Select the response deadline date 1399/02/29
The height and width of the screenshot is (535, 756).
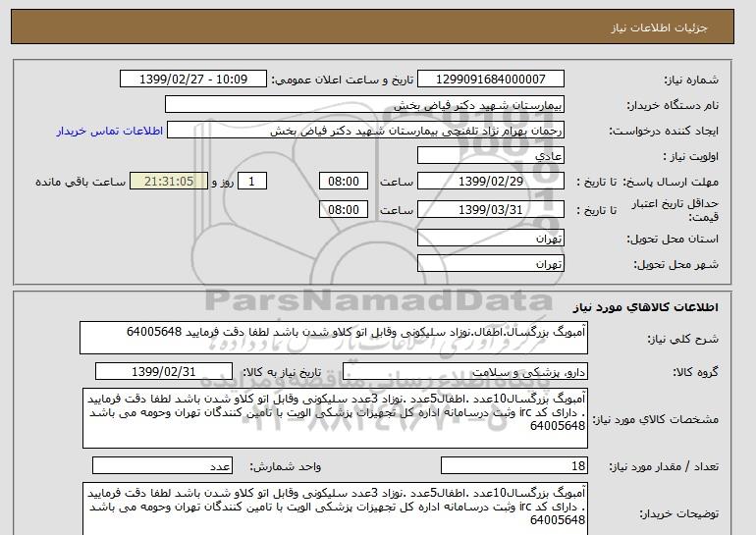pos(490,182)
